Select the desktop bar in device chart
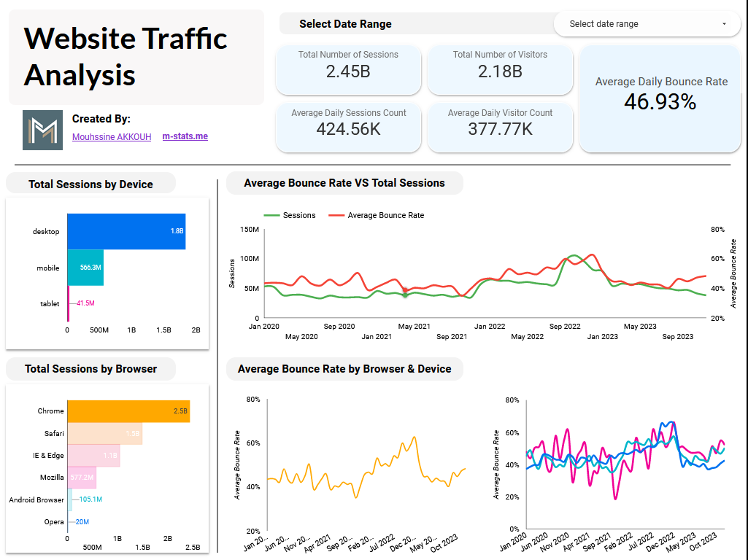Viewport: 748px width, 560px height. tap(126, 231)
